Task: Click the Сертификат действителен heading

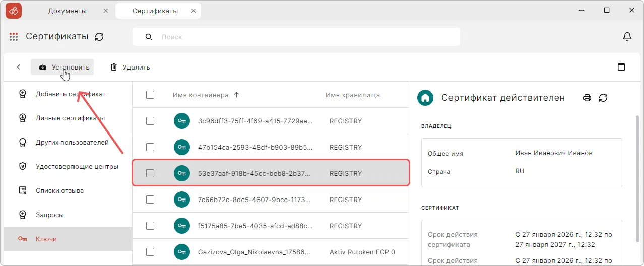Action: pyautogui.click(x=503, y=98)
